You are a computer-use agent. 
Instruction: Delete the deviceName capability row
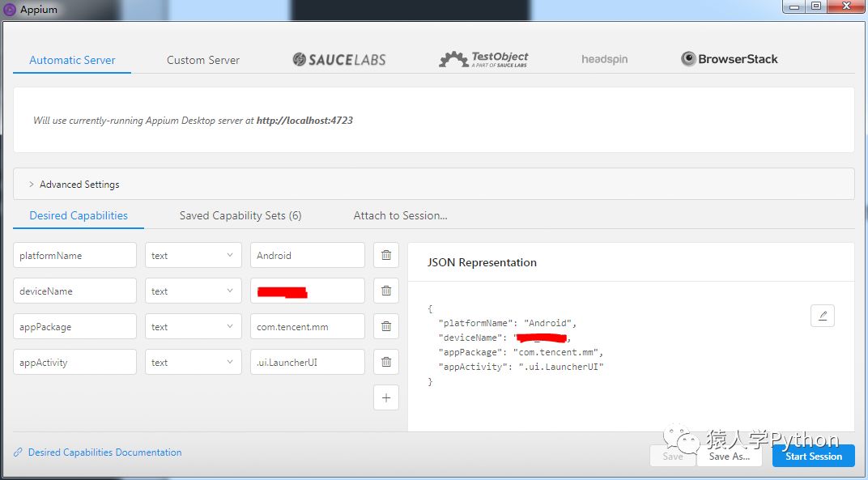coord(386,291)
